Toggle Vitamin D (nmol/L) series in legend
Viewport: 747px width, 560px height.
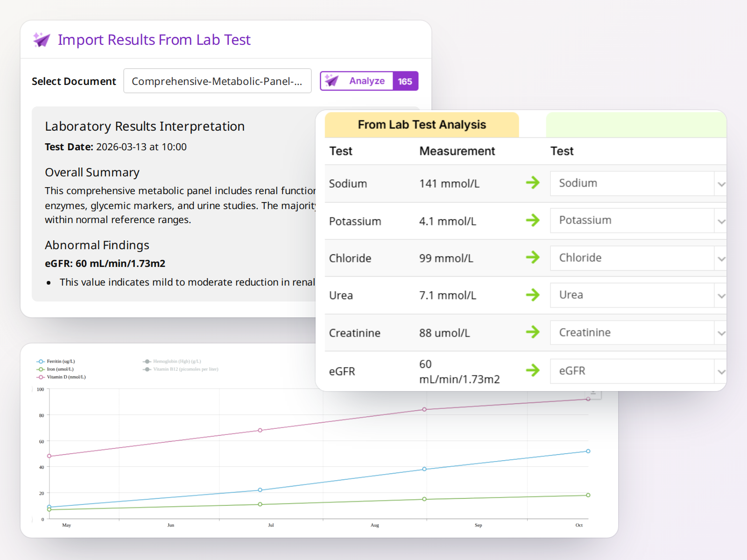pos(61,377)
